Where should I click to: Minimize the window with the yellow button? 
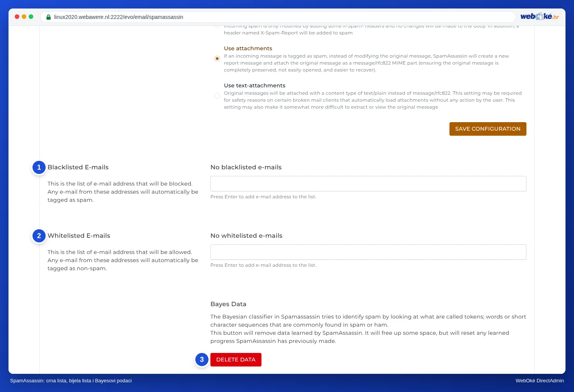(x=24, y=17)
